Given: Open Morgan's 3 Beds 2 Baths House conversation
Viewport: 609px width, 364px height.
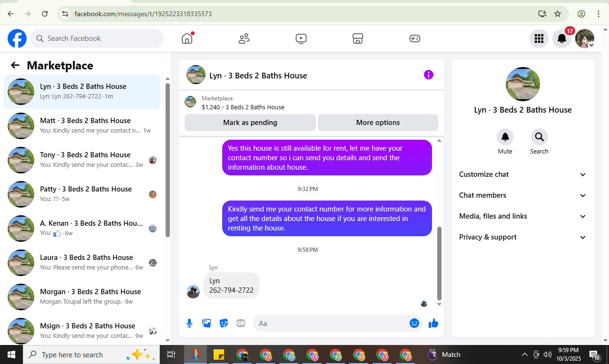Looking at the screenshot, I should coord(82,297).
